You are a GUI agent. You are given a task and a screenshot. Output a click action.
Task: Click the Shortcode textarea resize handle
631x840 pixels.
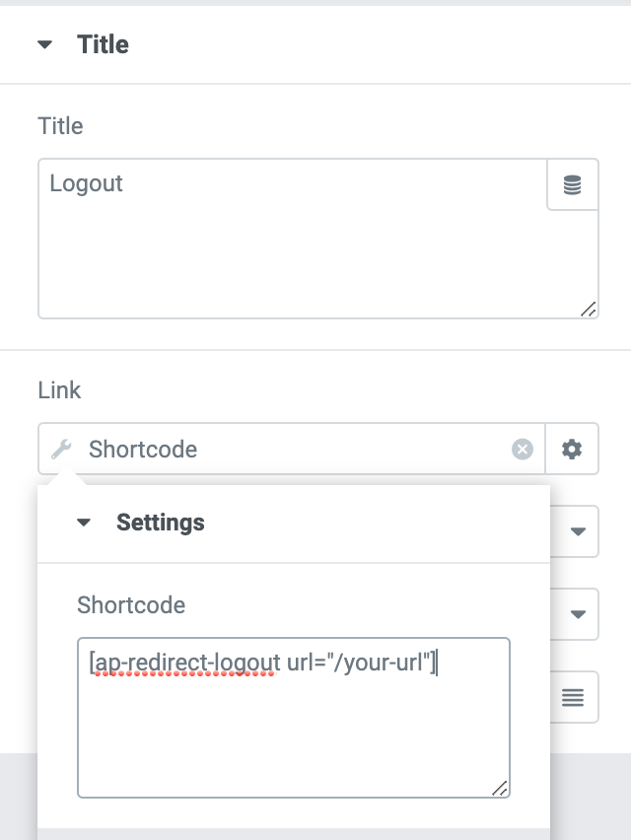(500, 788)
